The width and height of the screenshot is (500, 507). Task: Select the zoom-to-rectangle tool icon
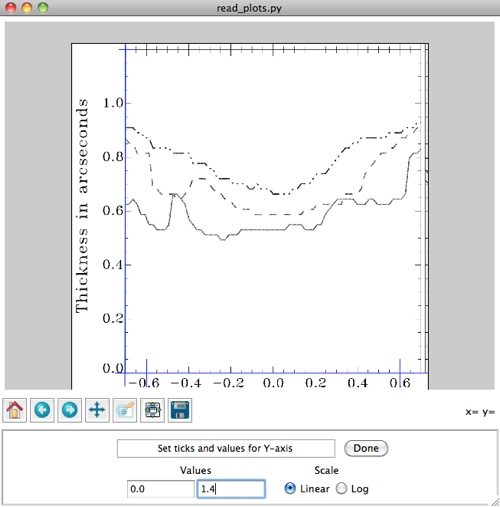point(125,410)
